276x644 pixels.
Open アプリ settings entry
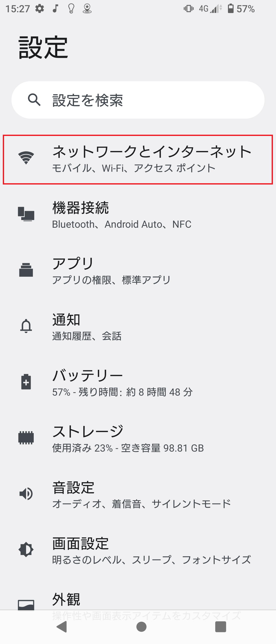[x=138, y=271]
